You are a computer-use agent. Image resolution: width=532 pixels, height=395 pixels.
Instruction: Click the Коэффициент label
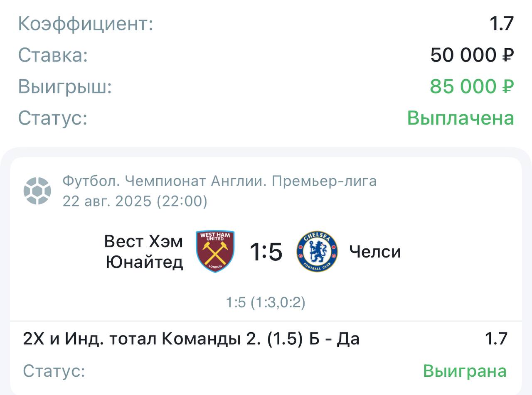coord(86,24)
